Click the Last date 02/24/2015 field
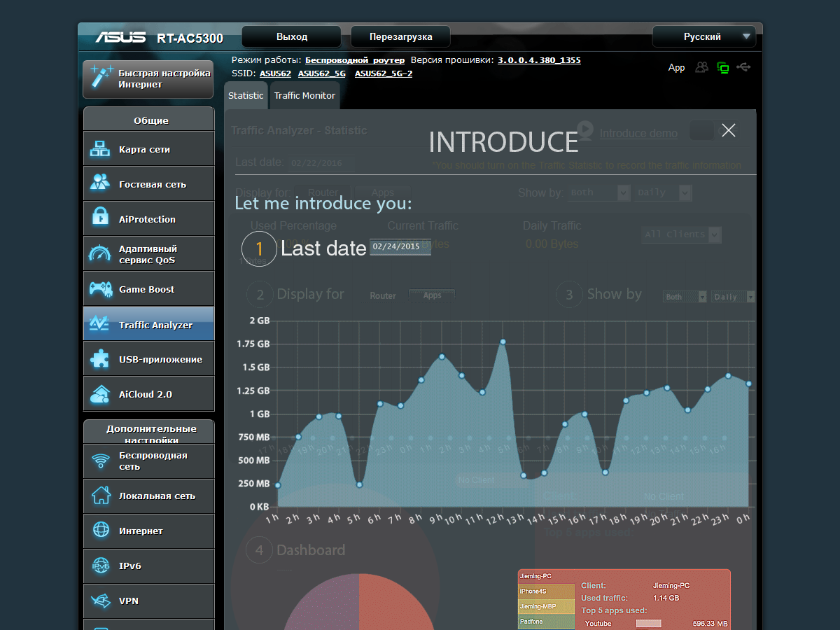The image size is (840, 630). 400,247
